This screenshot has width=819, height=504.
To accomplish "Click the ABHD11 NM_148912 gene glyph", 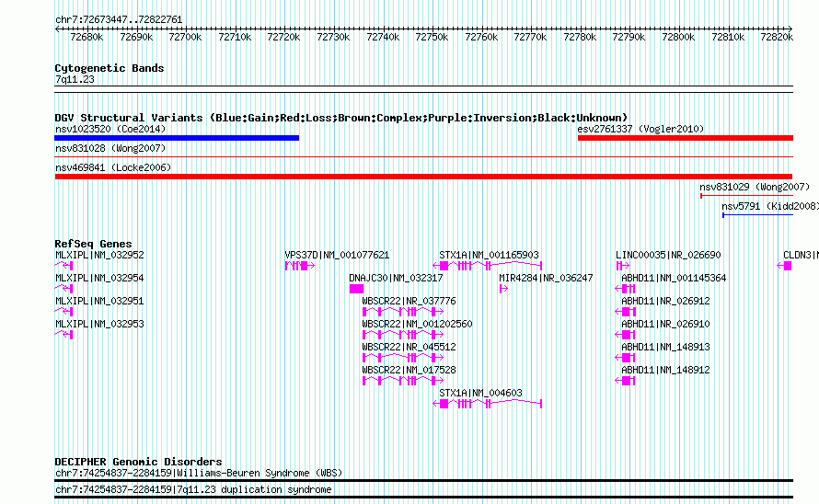I will pos(625,381).
